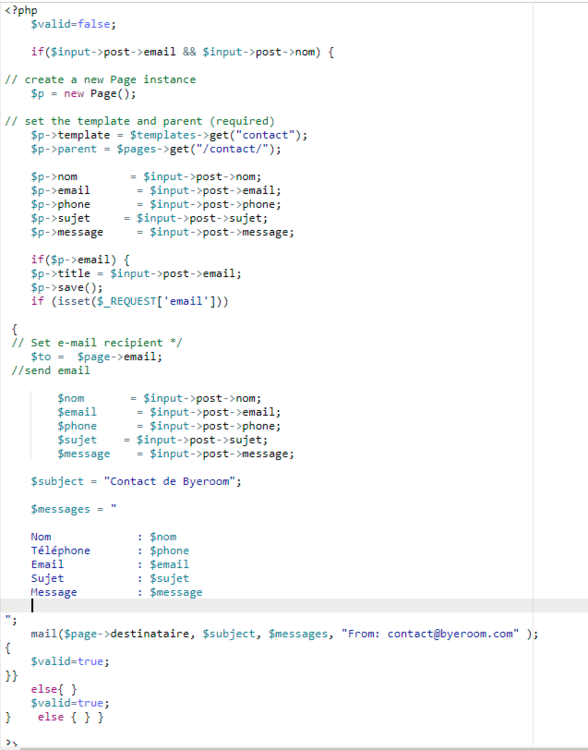Click the if($p->email) { line
The height and width of the screenshot is (750, 588).
coord(80,260)
